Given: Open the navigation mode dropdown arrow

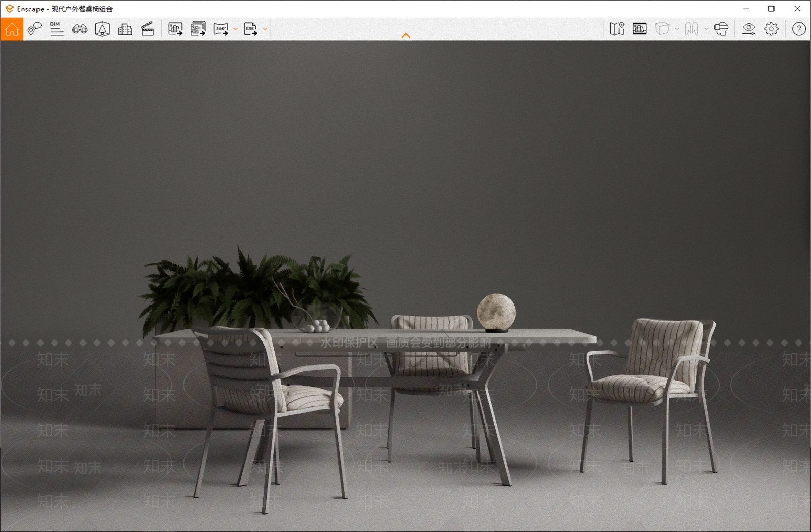Looking at the screenshot, I should [706, 29].
